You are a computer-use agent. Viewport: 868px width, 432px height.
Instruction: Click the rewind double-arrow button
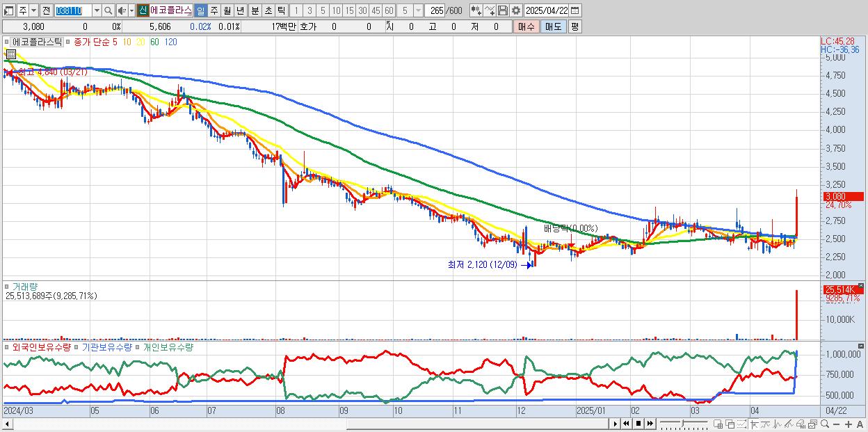626,424
